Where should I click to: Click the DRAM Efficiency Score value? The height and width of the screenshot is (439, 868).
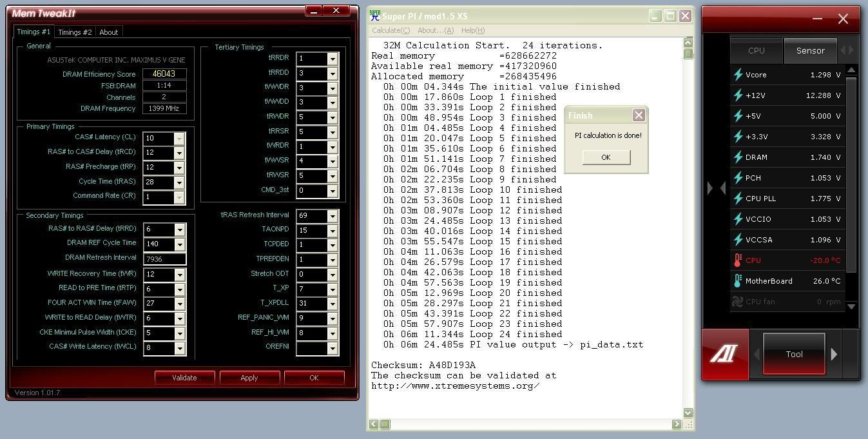pyautogui.click(x=164, y=74)
